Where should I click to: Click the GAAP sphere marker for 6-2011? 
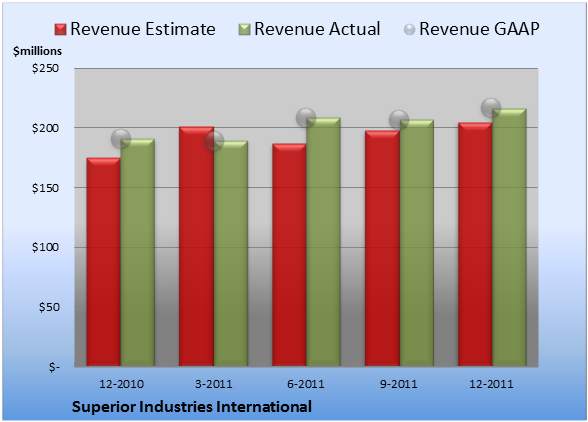(306, 118)
